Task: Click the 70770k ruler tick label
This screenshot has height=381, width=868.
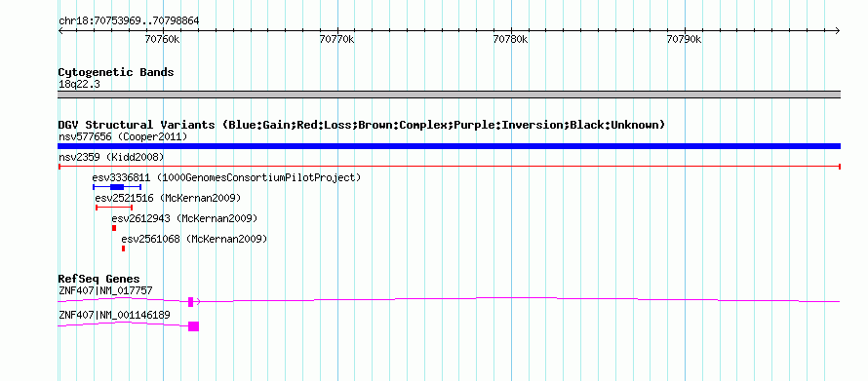Action: tap(336, 39)
